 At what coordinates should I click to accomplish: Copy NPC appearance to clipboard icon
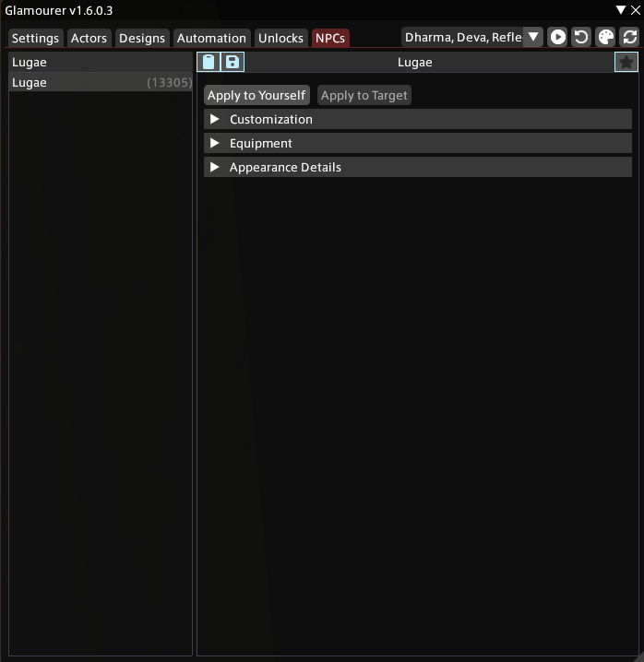[209, 62]
